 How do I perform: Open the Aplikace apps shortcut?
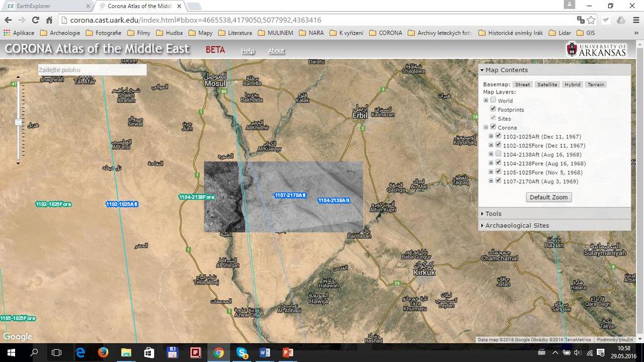coord(19,33)
